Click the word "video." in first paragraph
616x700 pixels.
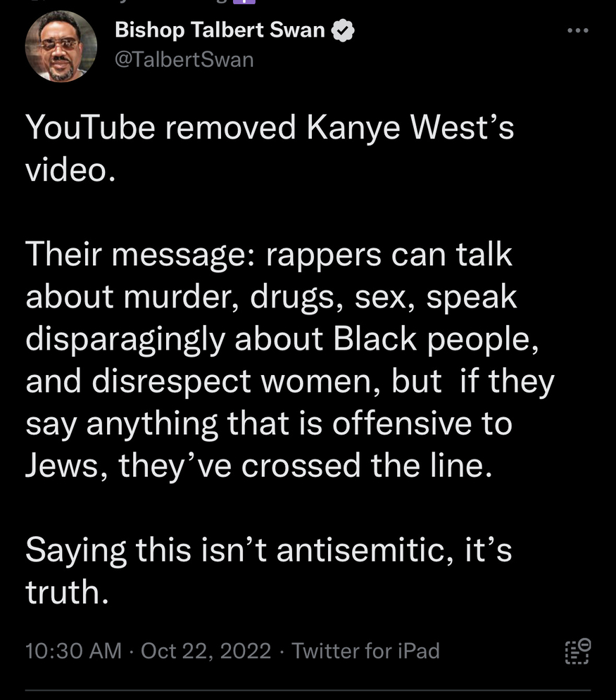(x=70, y=170)
